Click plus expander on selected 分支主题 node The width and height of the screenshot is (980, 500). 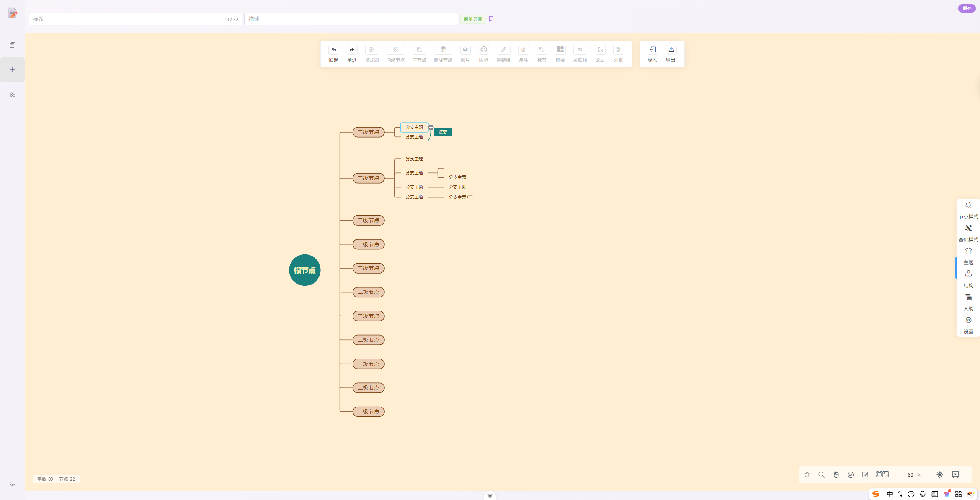[431, 127]
